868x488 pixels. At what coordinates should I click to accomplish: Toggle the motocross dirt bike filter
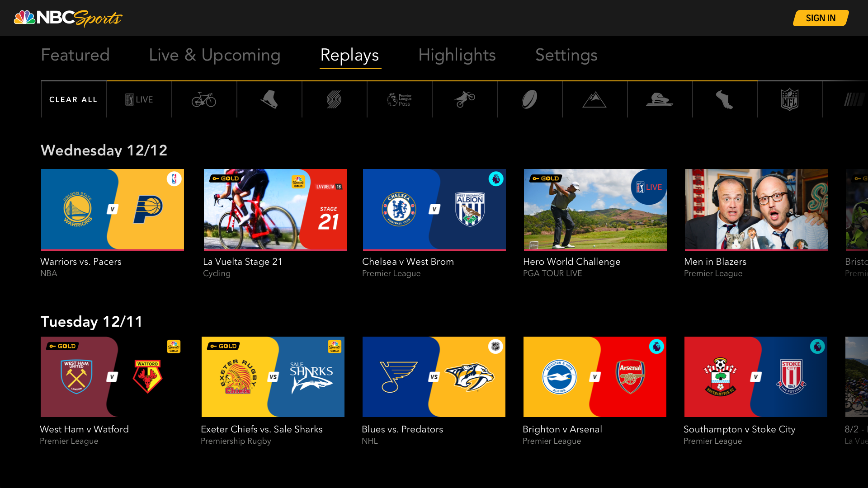464,99
